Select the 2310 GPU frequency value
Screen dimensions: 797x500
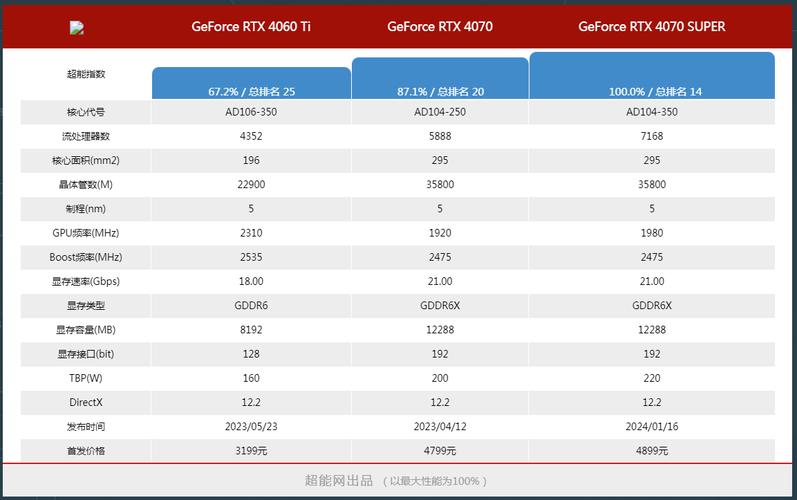click(251, 233)
